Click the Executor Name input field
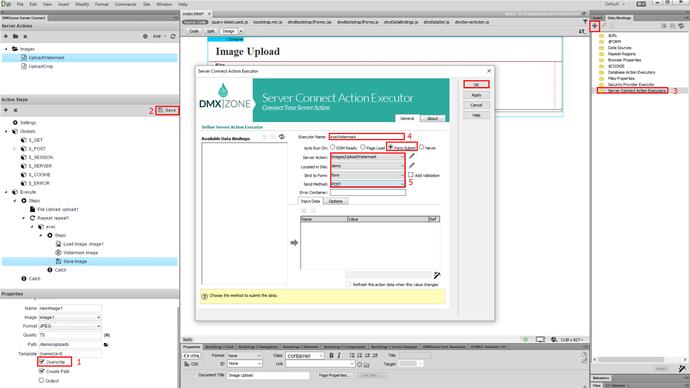The image size is (690, 388). pos(367,137)
